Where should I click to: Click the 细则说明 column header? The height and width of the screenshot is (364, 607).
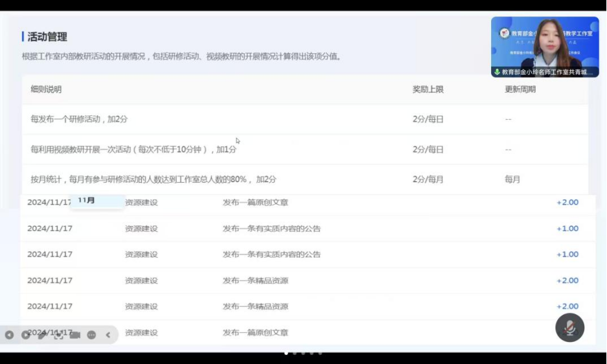[x=46, y=89]
